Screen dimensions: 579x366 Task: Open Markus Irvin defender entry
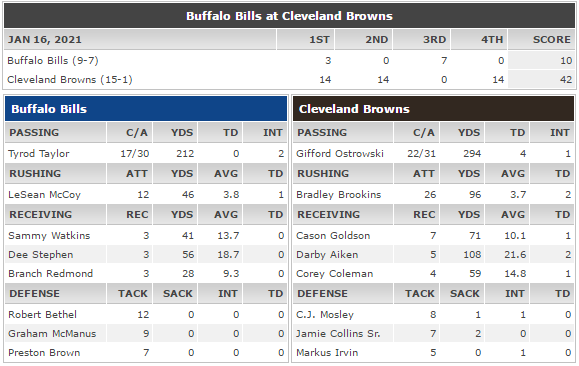(327, 353)
